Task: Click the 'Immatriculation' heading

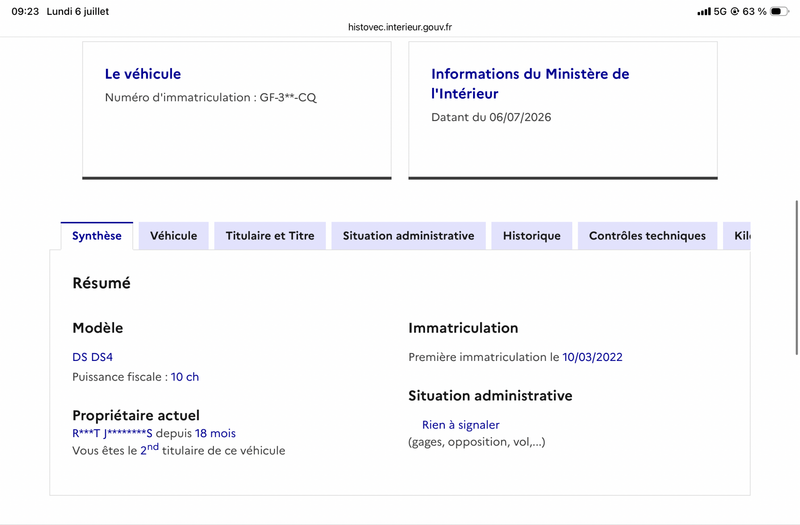Action: click(463, 328)
